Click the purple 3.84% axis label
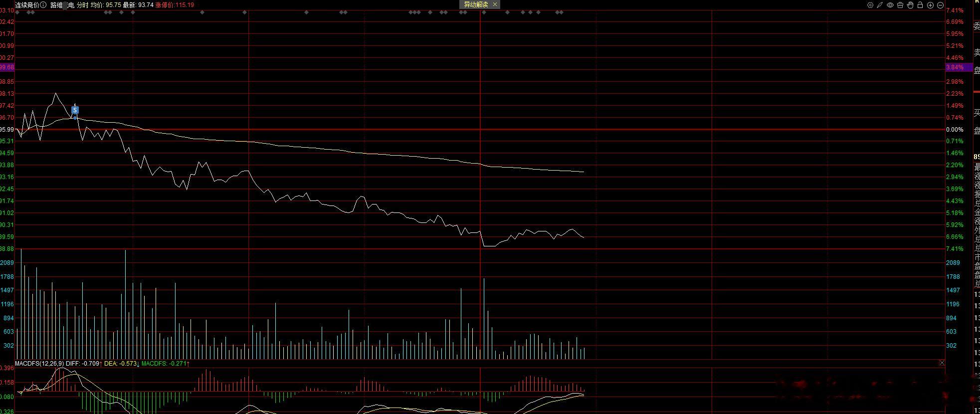This screenshot has height=414, width=980. point(959,67)
